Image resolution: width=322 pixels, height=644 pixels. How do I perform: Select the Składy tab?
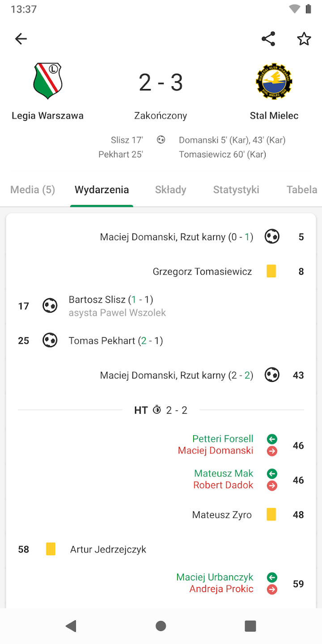click(170, 190)
